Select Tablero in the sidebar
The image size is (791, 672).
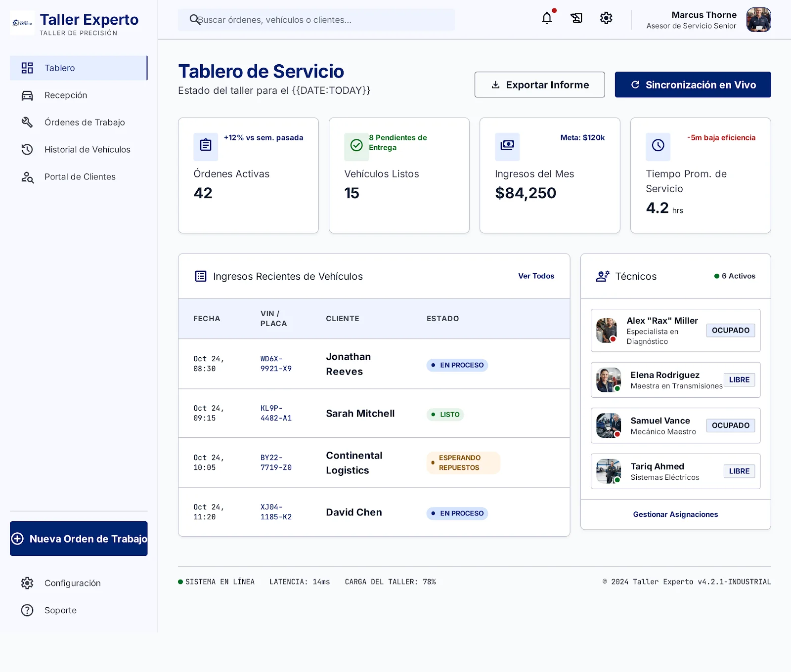[x=79, y=68]
